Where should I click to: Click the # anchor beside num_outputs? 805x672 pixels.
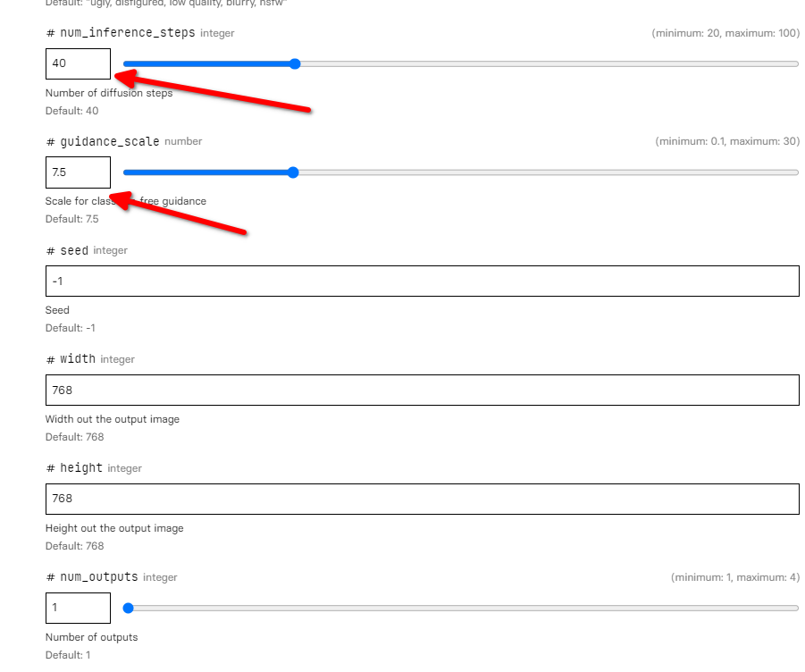(50, 577)
